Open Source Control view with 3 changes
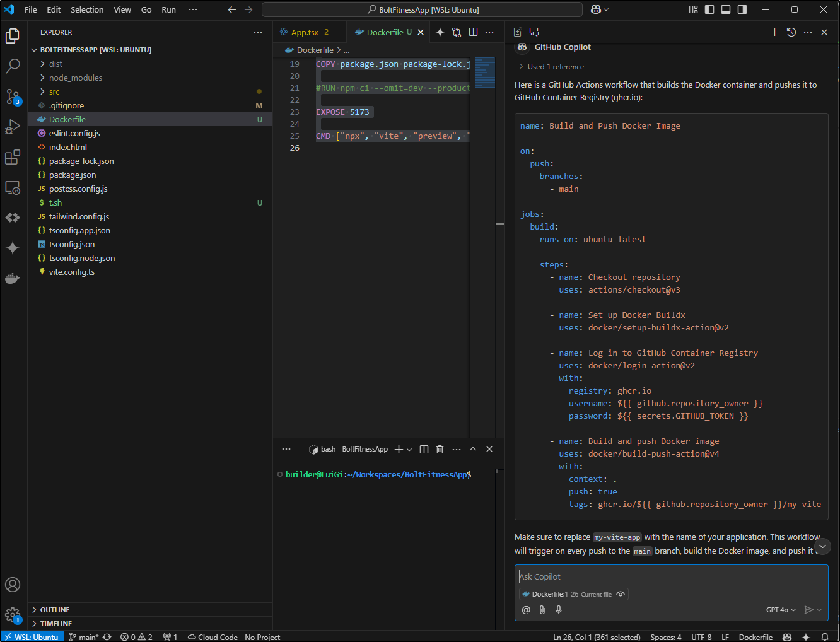This screenshot has height=642, width=840. (x=13, y=96)
